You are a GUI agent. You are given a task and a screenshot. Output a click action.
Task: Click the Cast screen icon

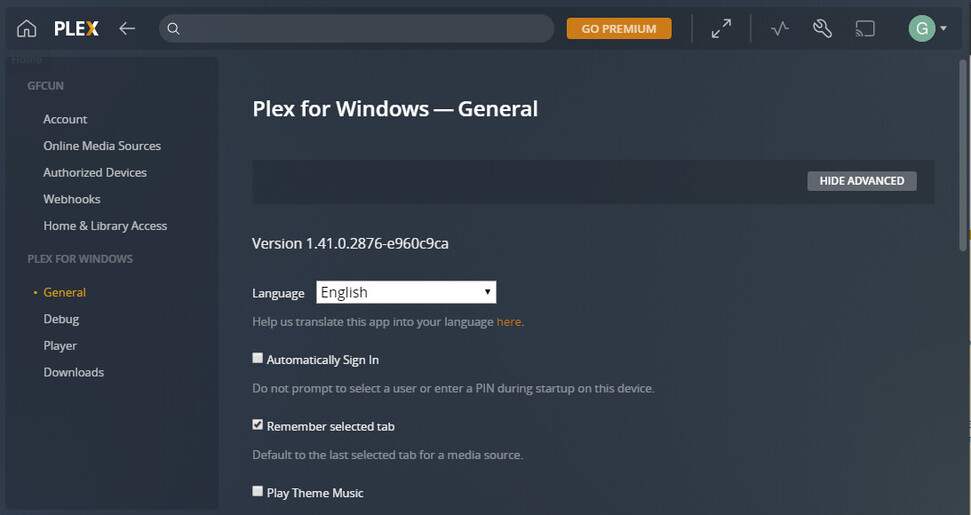(865, 29)
